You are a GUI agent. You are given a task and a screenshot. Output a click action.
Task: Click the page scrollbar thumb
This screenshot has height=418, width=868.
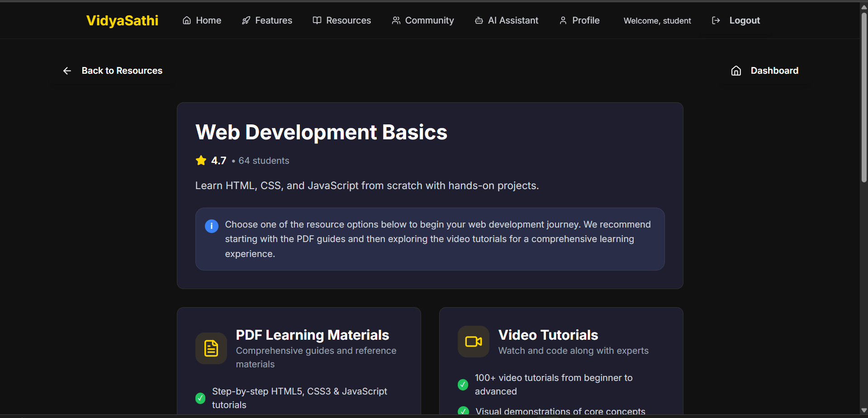tap(864, 97)
